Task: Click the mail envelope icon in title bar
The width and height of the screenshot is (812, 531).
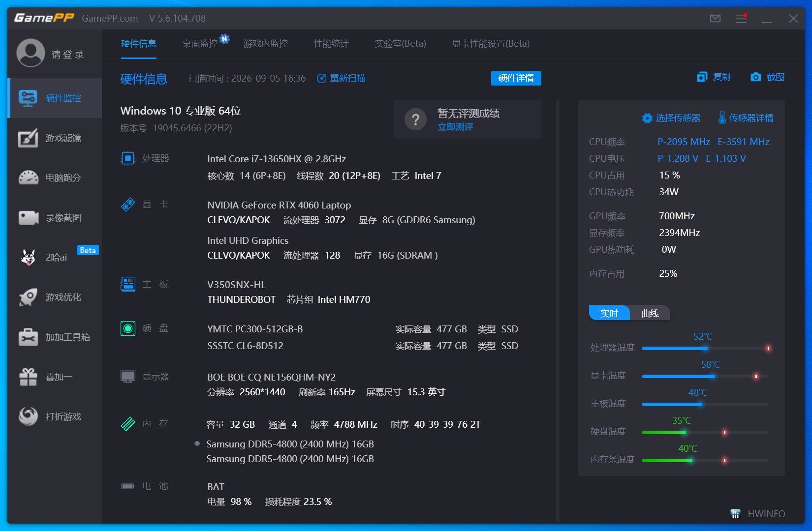Action: pos(715,19)
